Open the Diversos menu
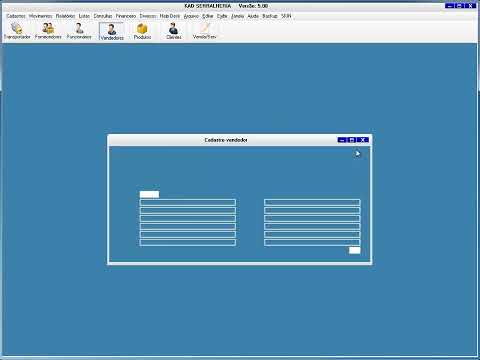 coord(148,16)
